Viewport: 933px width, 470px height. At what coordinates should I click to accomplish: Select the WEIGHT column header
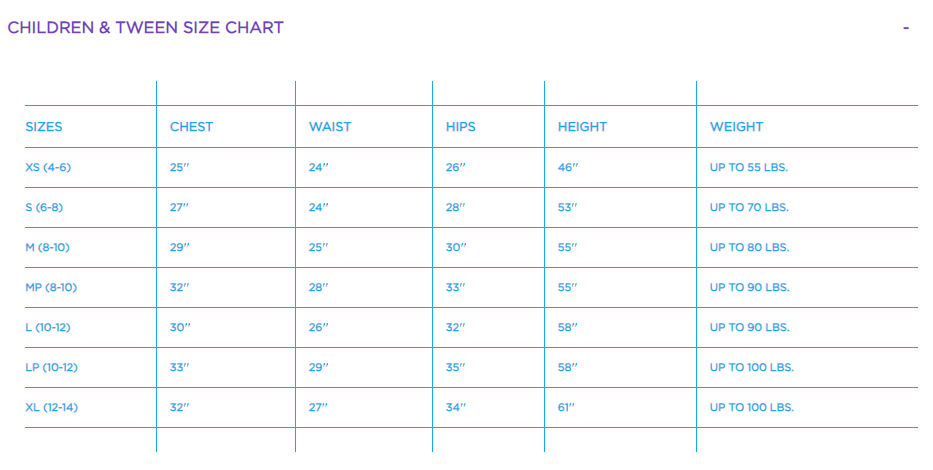(736, 127)
